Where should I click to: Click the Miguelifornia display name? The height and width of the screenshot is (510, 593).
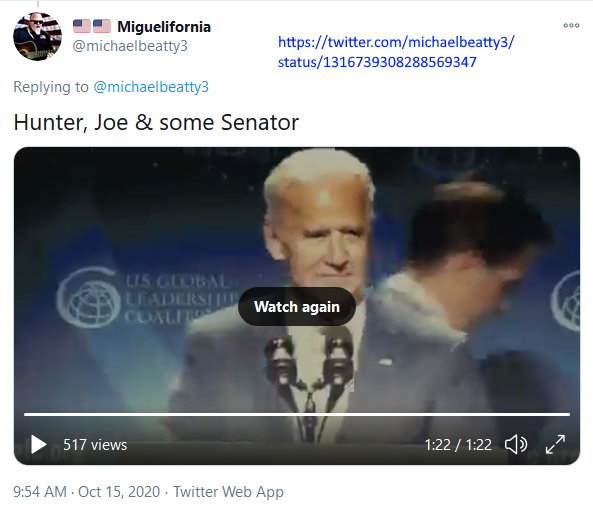point(164,27)
